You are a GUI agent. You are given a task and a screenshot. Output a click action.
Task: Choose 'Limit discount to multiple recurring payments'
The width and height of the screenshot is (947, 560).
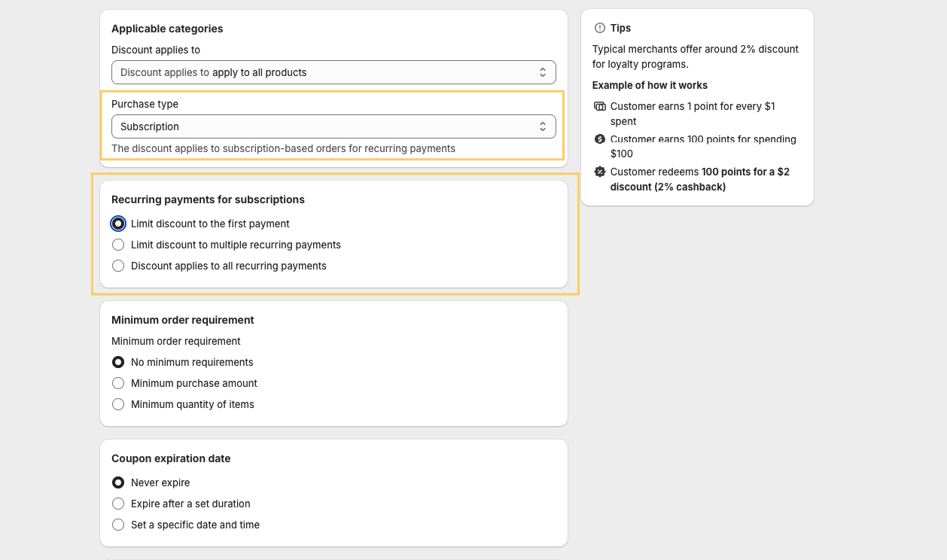(x=118, y=245)
